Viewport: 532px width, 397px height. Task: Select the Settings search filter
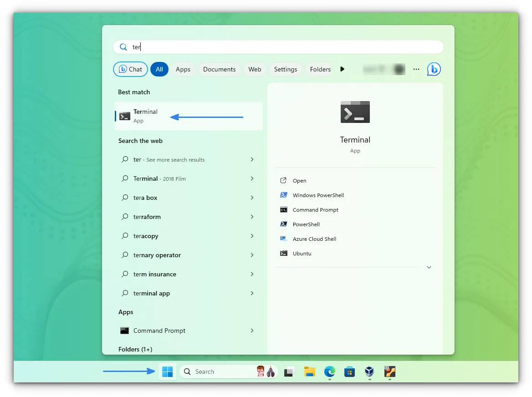pyautogui.click(x=286, y=69)
